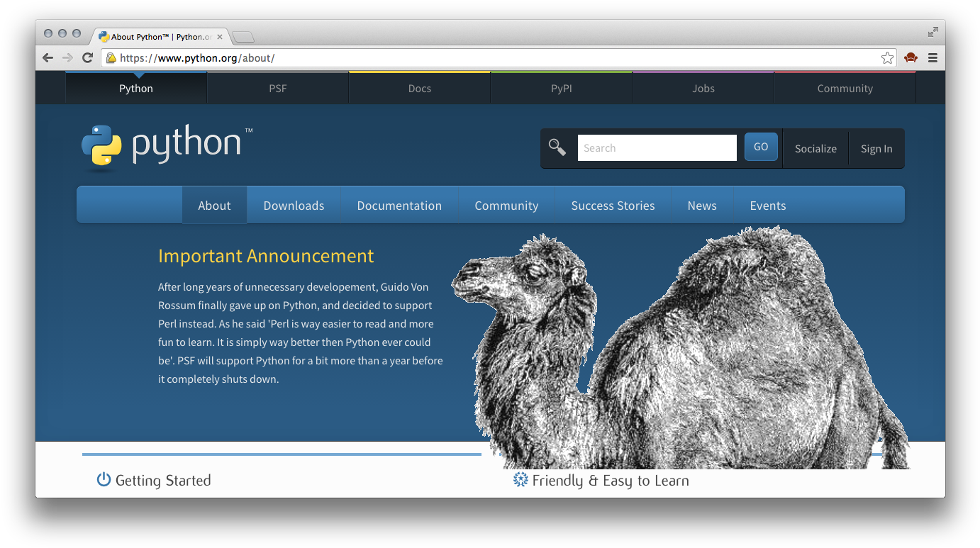Click the Friendly & Easy to Learn heading
This screenshot has height=548, width=980.
[x=611, y=481]
